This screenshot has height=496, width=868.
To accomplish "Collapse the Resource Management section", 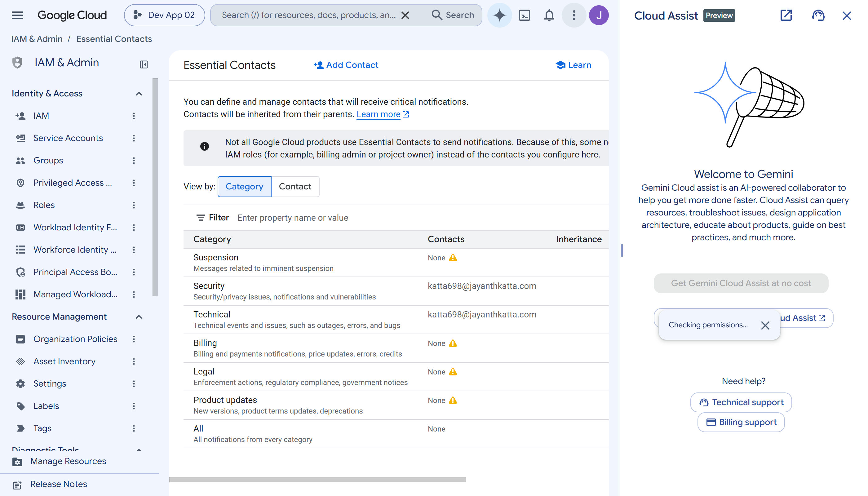I will (139, 317).
